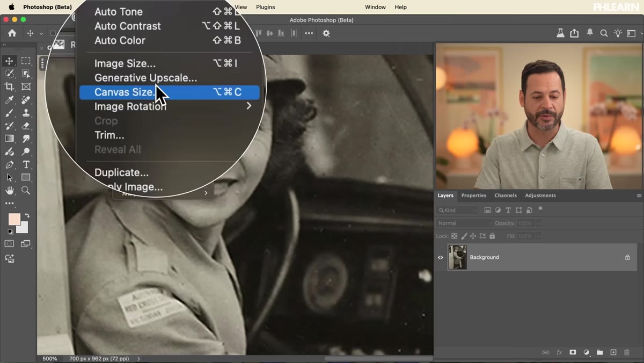Toggle the type layer filter
The height and width of the screenshot is (363, 644).
pyautogui.click(x=508, y=210)
